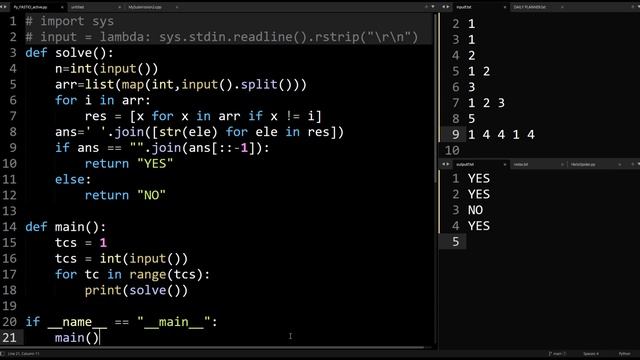
Task: Click line number 9 in input.txt gutter
Action: click(456, 135)
